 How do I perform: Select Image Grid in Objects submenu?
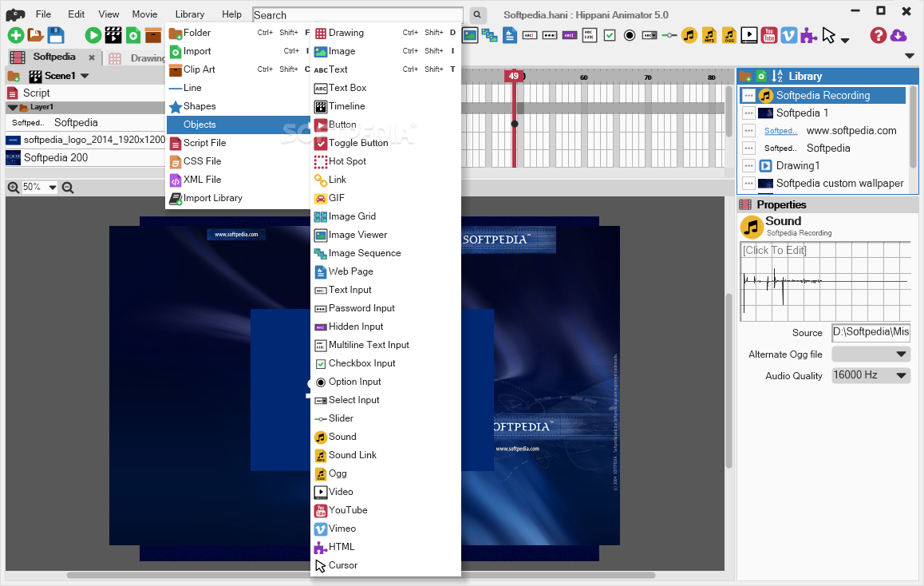[385, 216]
